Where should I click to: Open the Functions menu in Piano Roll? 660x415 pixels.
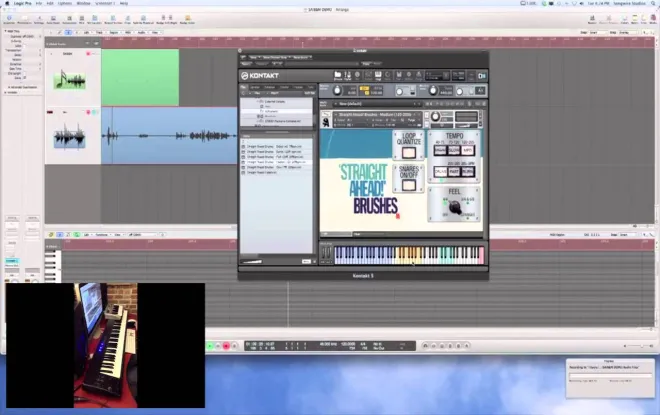(101, 234)
